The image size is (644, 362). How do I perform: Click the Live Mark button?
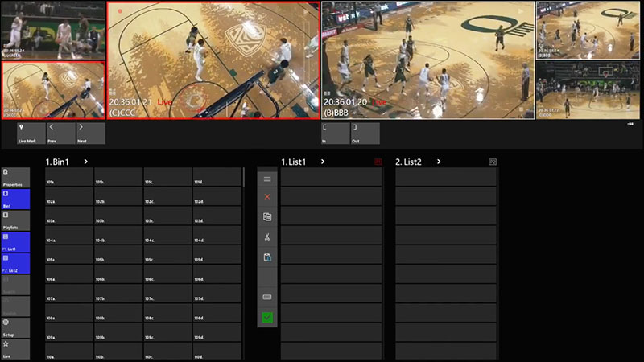pos(31,134)
